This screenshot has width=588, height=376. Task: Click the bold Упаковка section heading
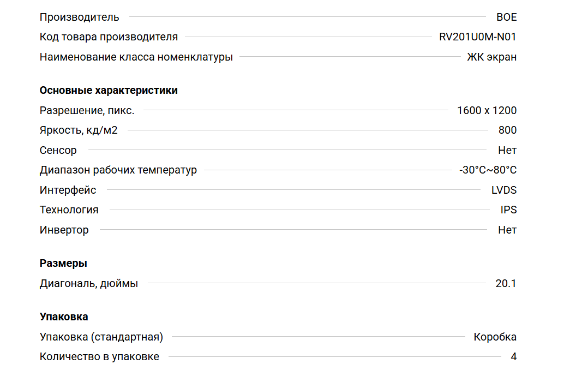64,317
